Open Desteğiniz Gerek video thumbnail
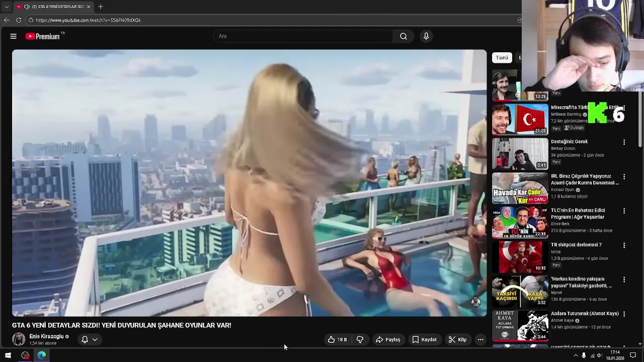 click(520, 154)
